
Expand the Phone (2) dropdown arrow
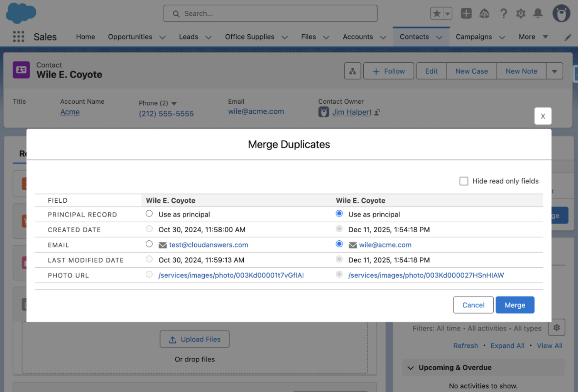pyautogui.click(x=174, y=103)
